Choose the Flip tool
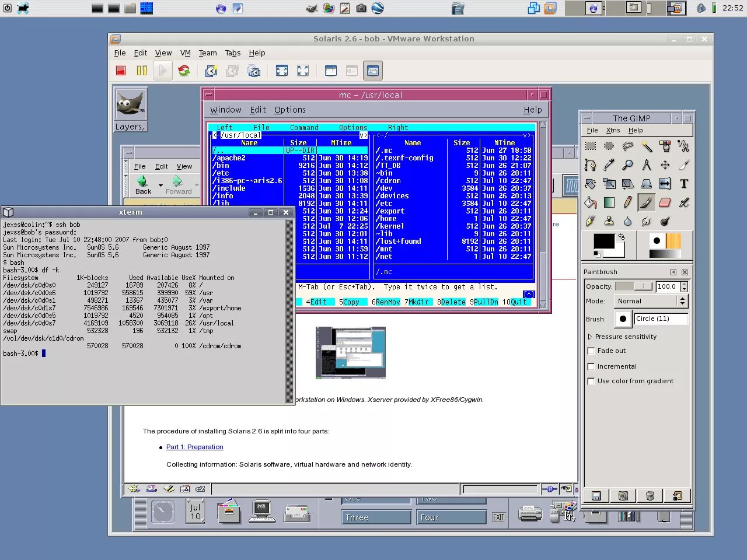Image resolution: width=747 pixels, height=560 pixels. coord(665,184)
